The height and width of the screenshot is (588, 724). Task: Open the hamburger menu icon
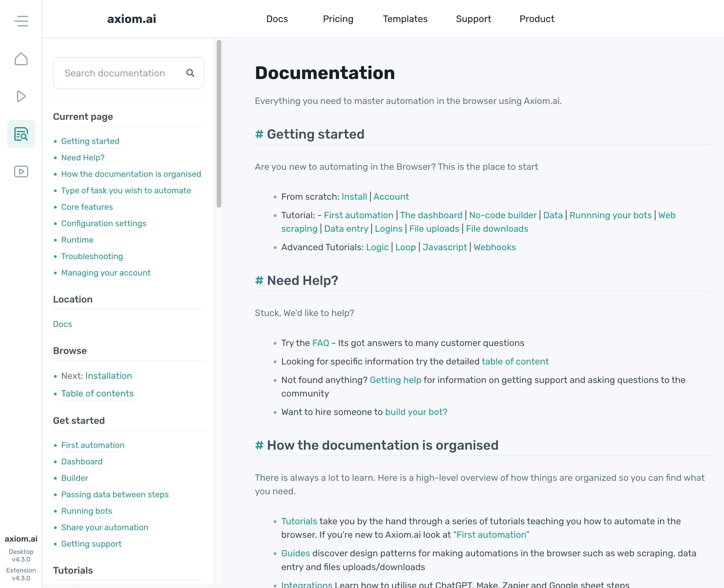pyautogui.click(x=21, y=21)
